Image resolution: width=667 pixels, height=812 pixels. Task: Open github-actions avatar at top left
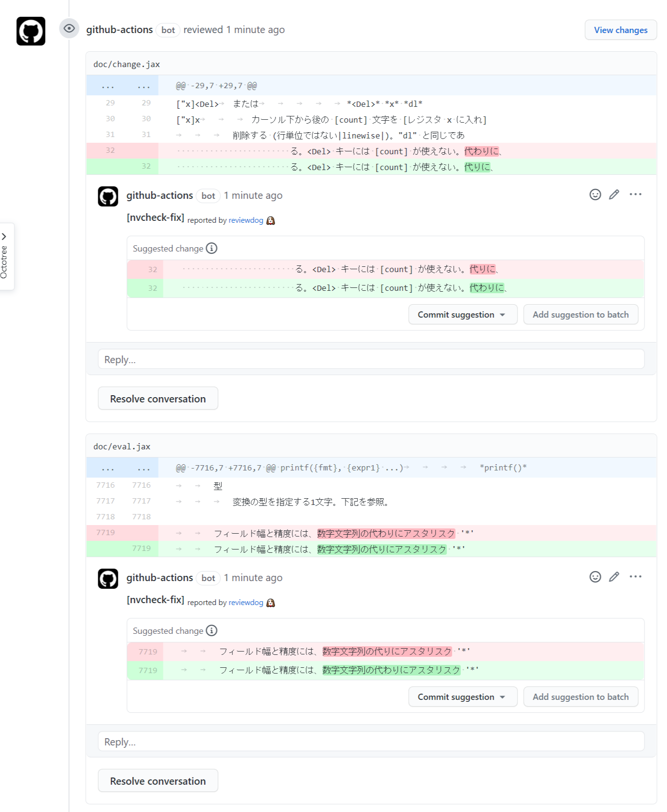pyautogui.click(x=31, y=31)
